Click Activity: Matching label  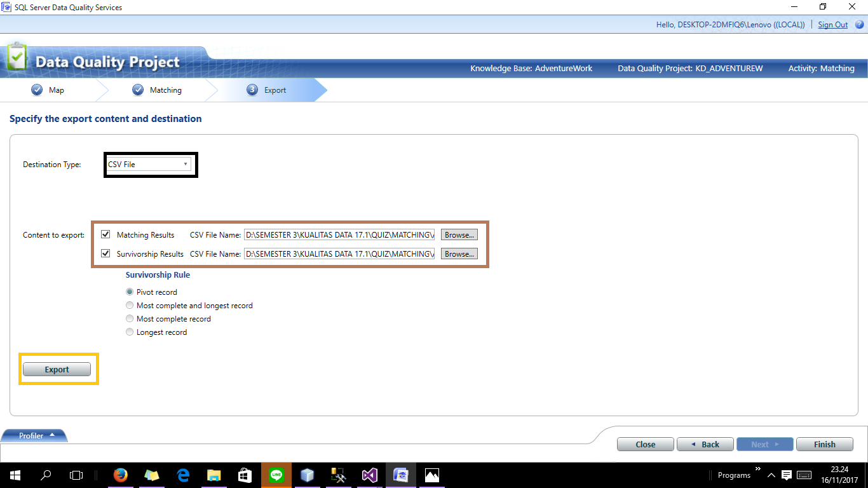pyautogui.click(x=822, y=68)
